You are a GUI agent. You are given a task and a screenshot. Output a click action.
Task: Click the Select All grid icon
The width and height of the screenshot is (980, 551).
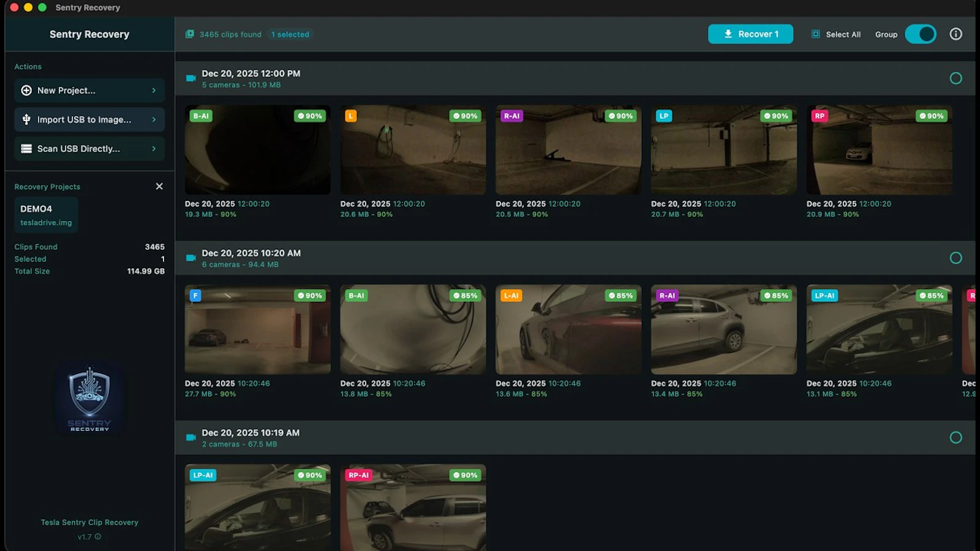coord(816,34)
